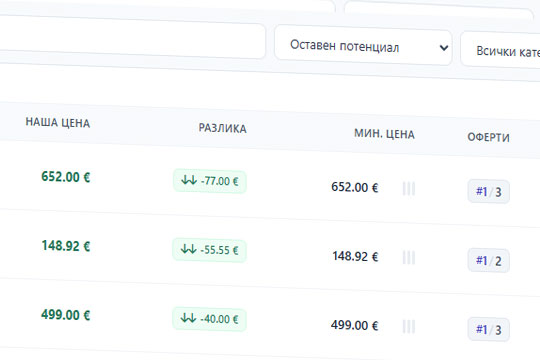
Task: Open the "Оставен потенциал" dropdown
Action: click(x=363, y=45)
